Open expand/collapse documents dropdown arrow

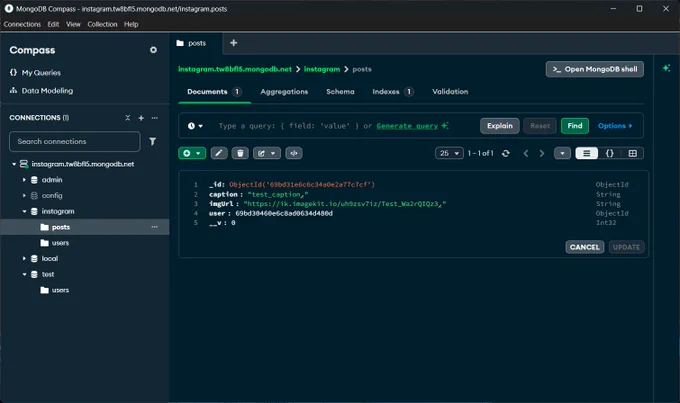coord(562,153)
